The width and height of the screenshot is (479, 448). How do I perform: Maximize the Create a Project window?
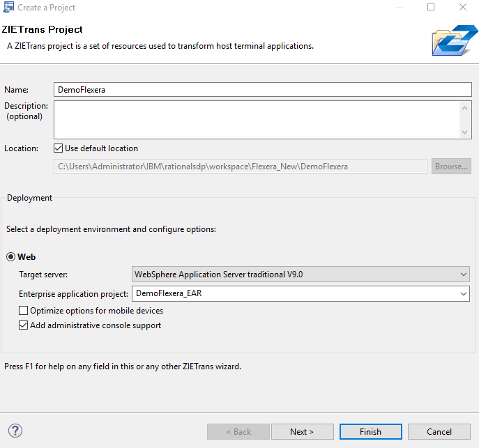(431, 7)
